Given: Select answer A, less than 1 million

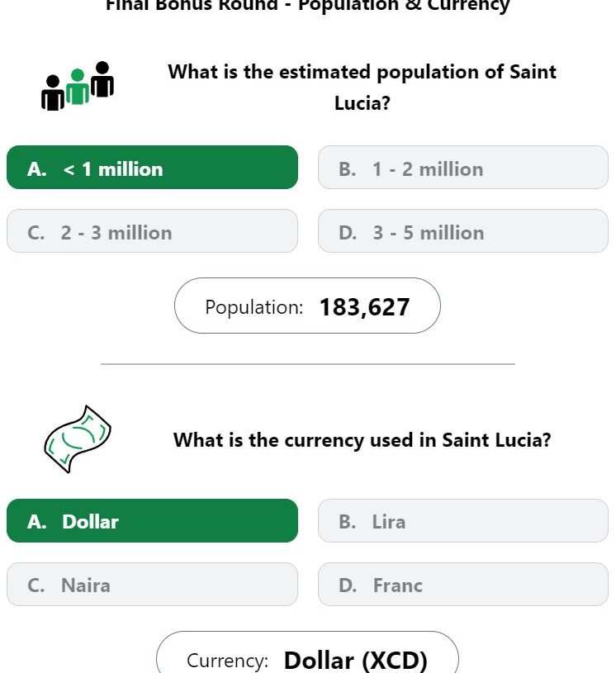Looking at the screenshot, I should click(x=153, y=168).
